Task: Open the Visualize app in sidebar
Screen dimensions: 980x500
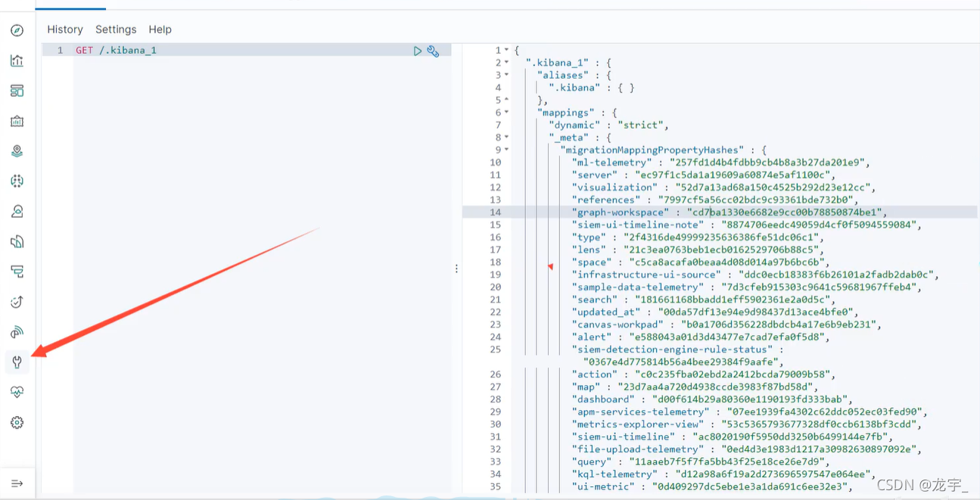Action: tap(17, 61)
